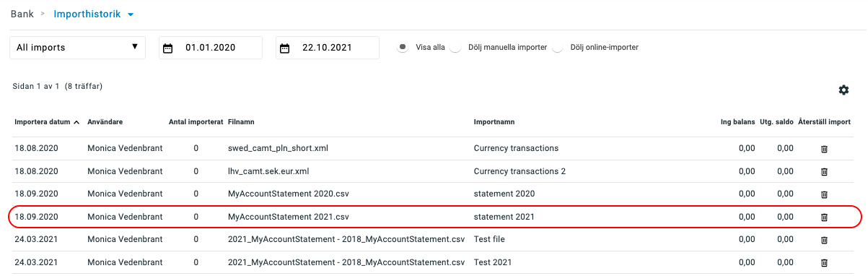
Task: Select the Visa alla radio option
Action: [403, 48]
